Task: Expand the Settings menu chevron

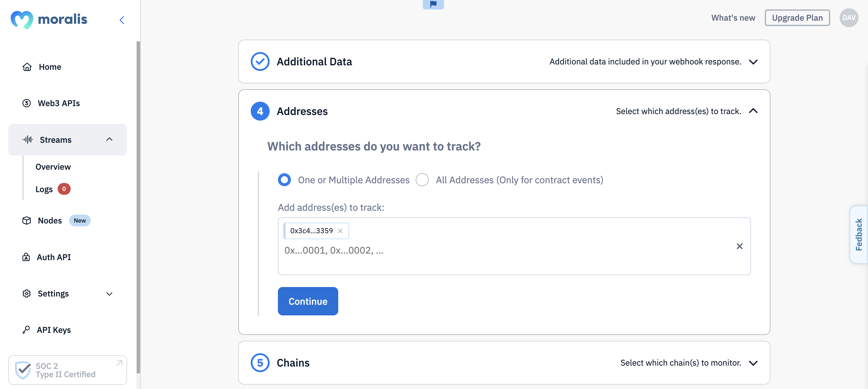Action: pos(109,294)
